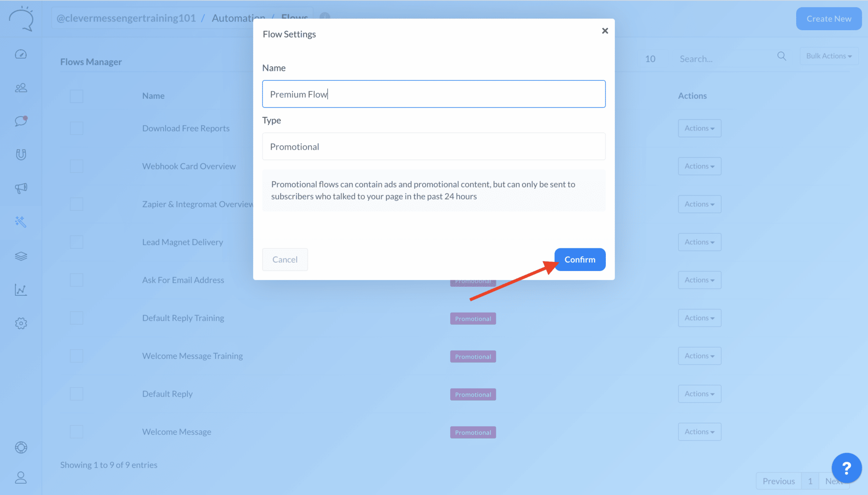868x495 pixels.
Task: Click inside the flow Name input field
Action: coord(434,94)
